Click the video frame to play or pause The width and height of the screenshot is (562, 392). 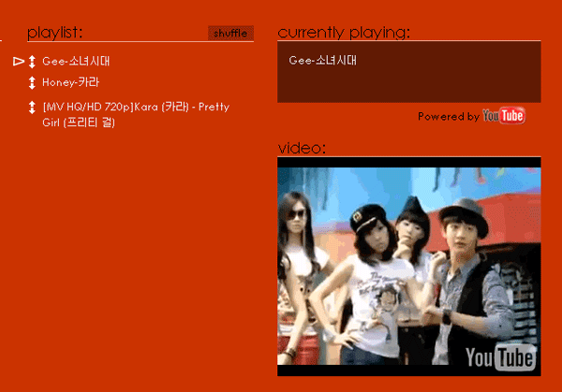pos(409,267)
